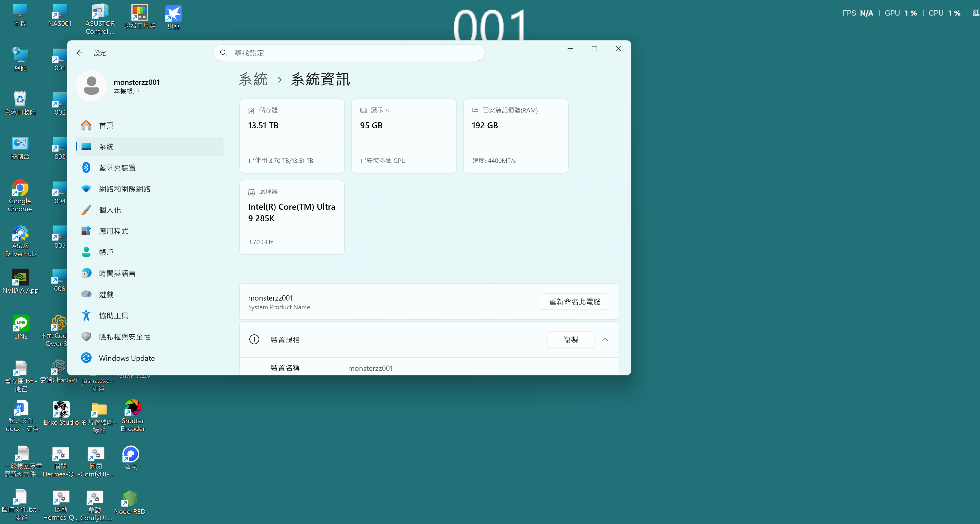Select the Shutter Encoder desktop icon

tap(133, 416)
